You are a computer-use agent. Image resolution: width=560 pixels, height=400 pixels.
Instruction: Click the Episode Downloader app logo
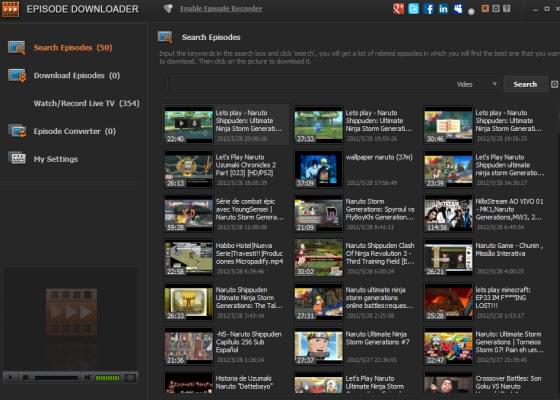[x=10, y=9]
